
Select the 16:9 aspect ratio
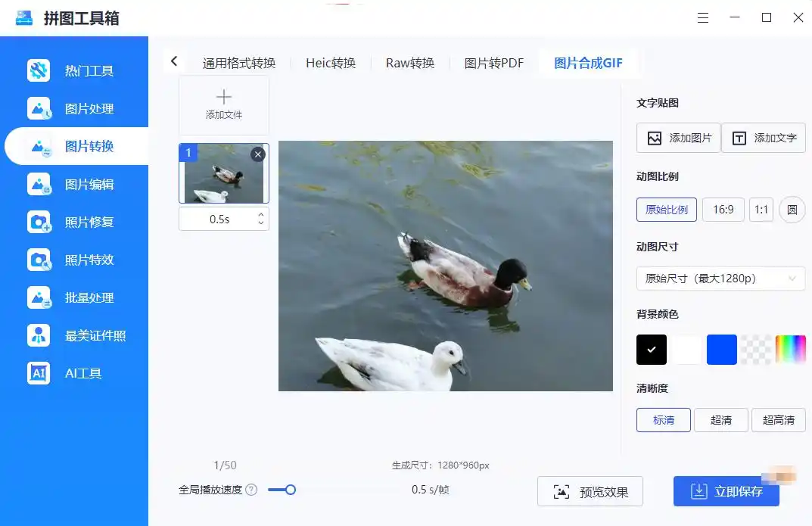point(723,210)
